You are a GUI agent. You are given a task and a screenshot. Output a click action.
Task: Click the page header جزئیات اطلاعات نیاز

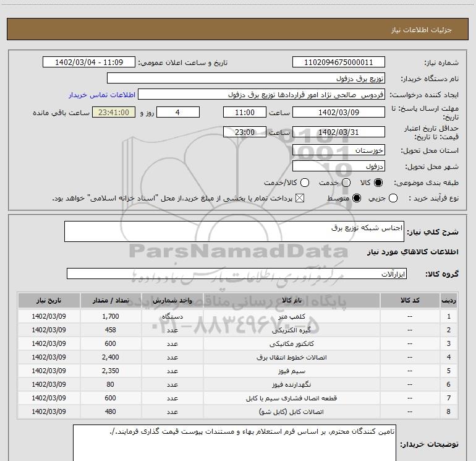point(422,30)
